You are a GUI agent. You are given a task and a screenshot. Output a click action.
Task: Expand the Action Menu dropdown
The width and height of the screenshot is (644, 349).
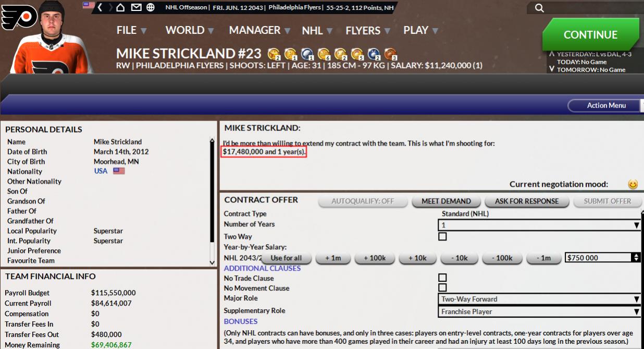coord(606,105)
